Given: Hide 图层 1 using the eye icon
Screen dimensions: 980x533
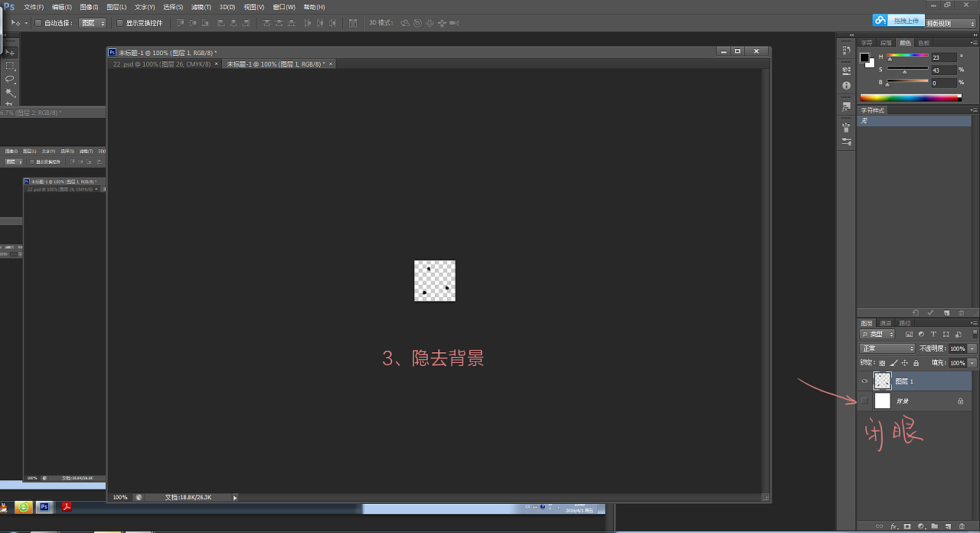Looking at the screenshot, I should 865,381.
